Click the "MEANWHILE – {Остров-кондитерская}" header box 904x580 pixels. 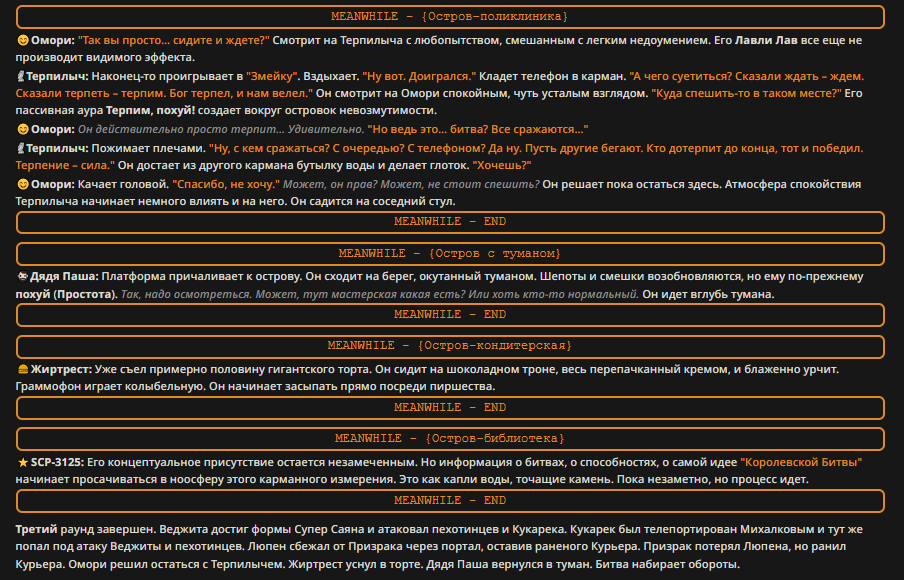pos(450,346)
